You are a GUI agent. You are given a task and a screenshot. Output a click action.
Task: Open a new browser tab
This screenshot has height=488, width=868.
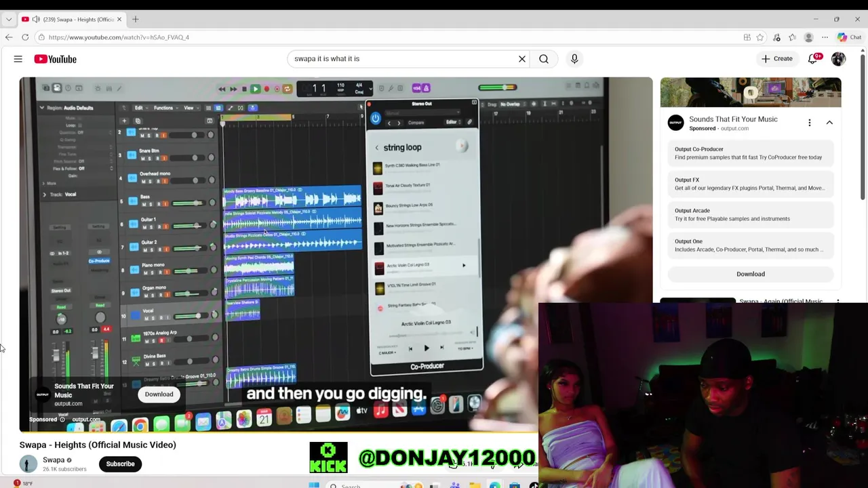pyautogui.click(x=135, y=19)
